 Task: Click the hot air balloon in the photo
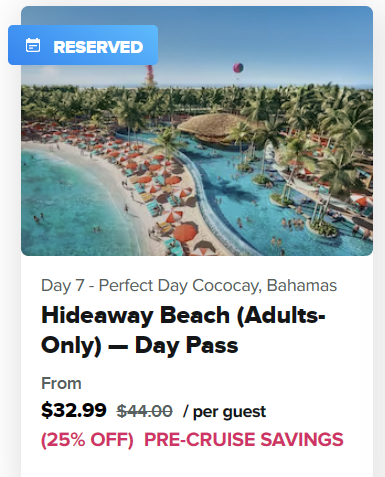click(x=238, y=68)
